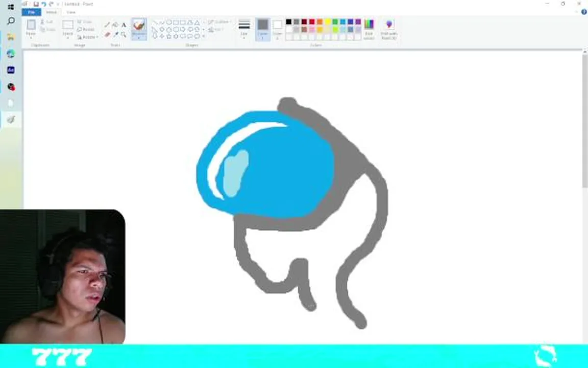Open the File menu

(x=32, y=12)
